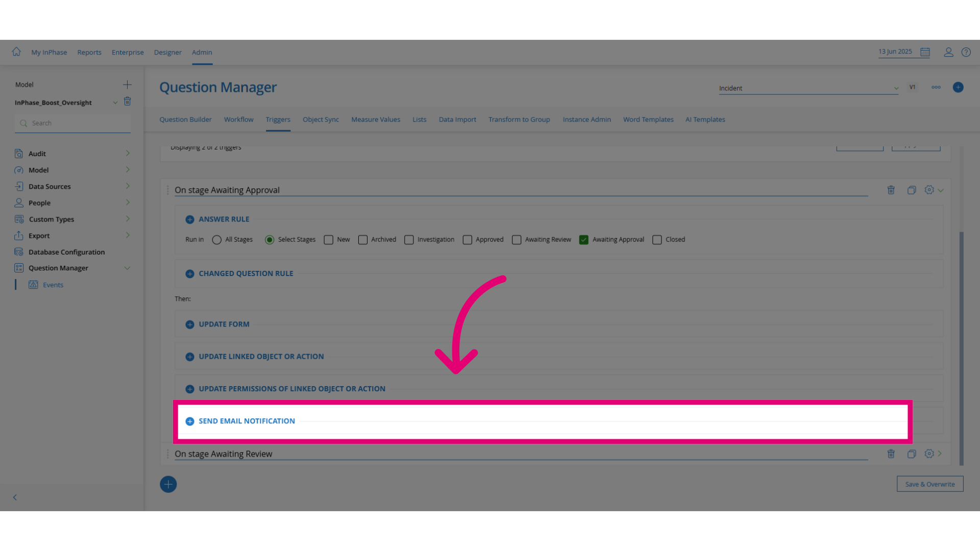Expand the Model sidebar section
Image resolution: width=980 pixels, height=551 pixels.
(128, 169)
